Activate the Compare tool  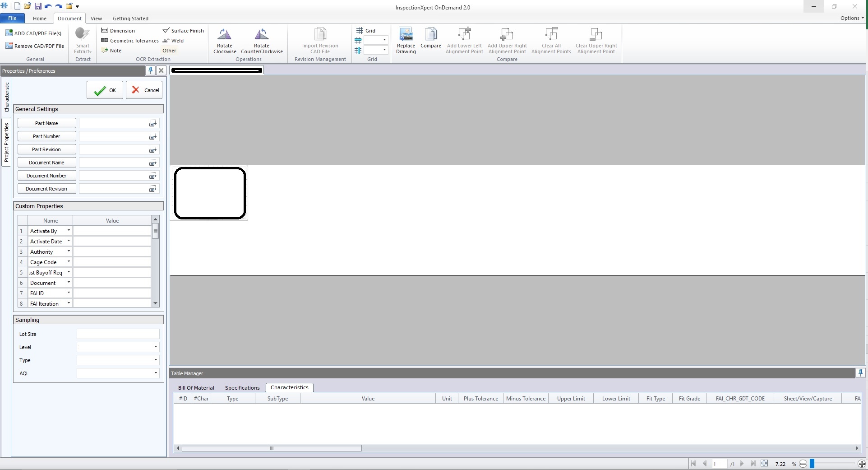(430, 41)
